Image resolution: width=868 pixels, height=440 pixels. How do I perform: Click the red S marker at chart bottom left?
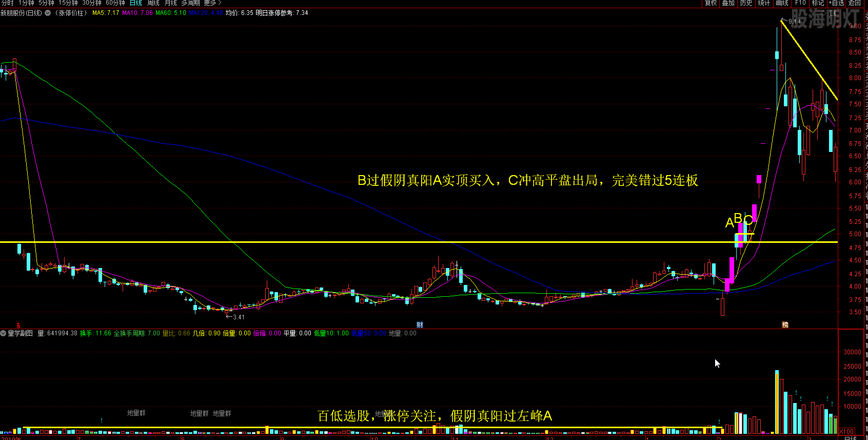18,325
